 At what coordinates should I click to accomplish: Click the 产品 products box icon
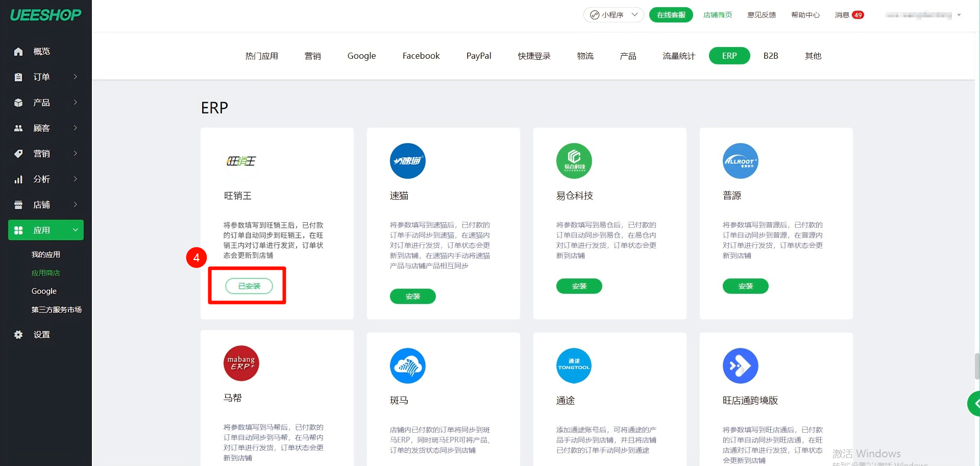[18, 103]
